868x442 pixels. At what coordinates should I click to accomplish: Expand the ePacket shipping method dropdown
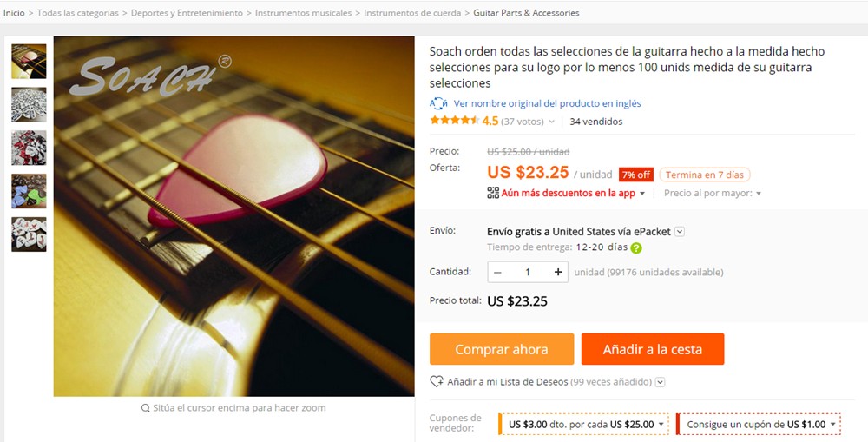[681, 232]
